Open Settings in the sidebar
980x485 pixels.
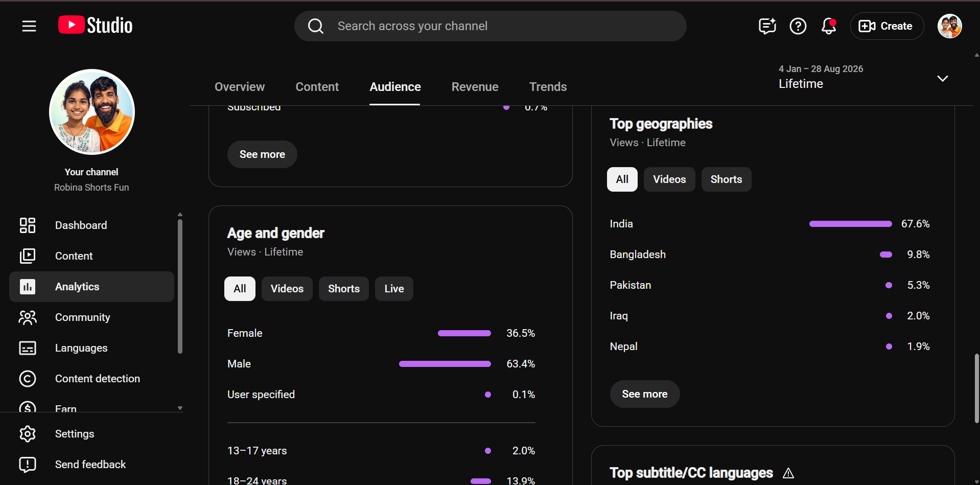coord(92,434)
